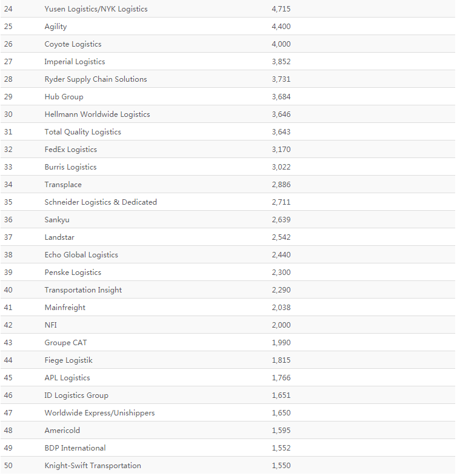Screen dimensions: 457x476
Task: Click Knight-Swift Transportation at rank 50
Action: (x=93, y=466)
